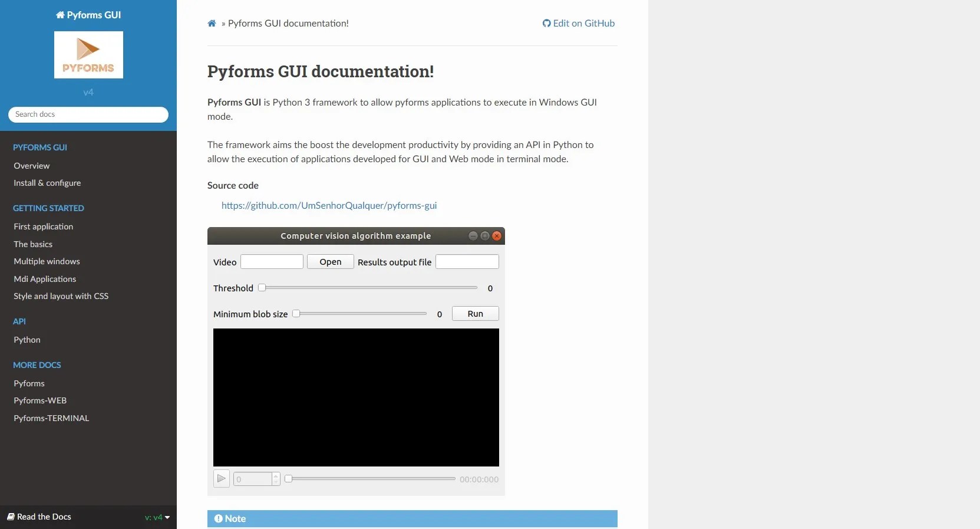
Task: Click the Pyforms logo image
Action: (88, 55)
